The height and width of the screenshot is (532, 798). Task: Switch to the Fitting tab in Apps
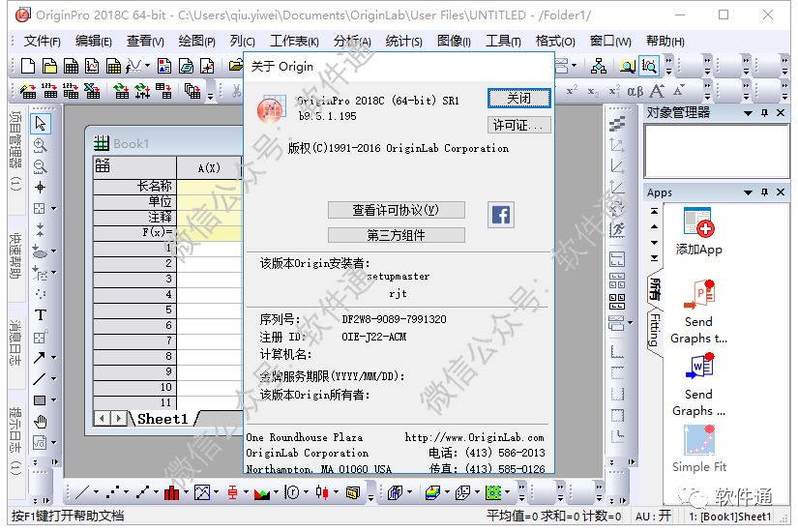[x=655, y=331]
